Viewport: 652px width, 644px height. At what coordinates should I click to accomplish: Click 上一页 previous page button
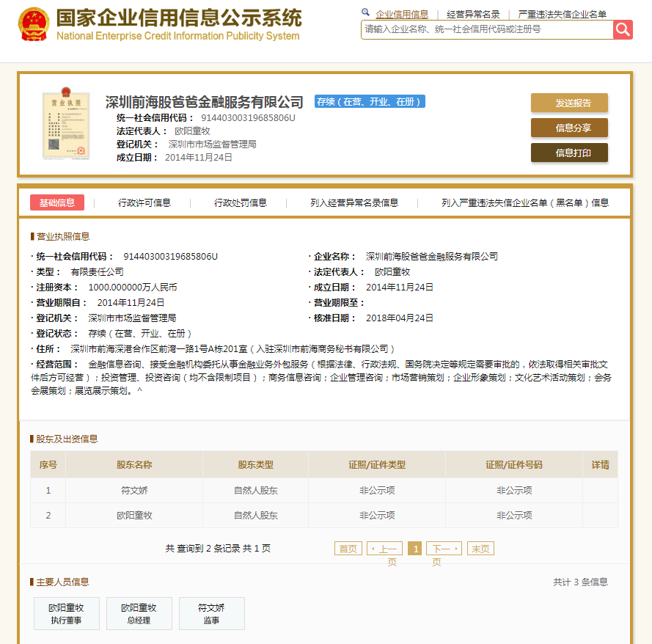click(385, 549)
